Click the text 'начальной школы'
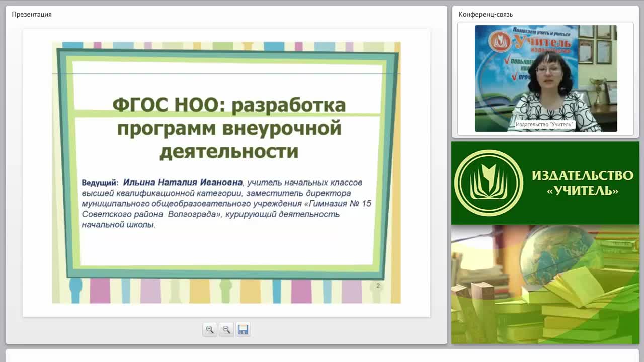644x362 pixels. point(118,225)
